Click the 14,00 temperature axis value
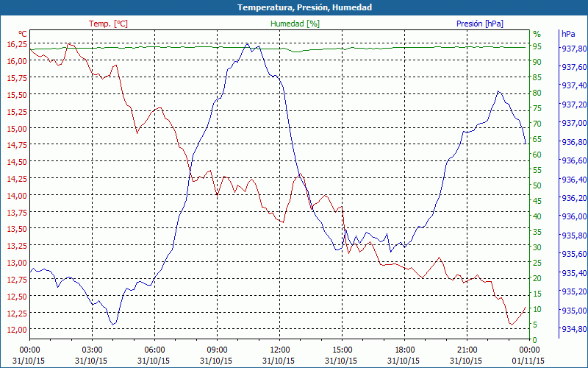 click(x=17, y=195)
